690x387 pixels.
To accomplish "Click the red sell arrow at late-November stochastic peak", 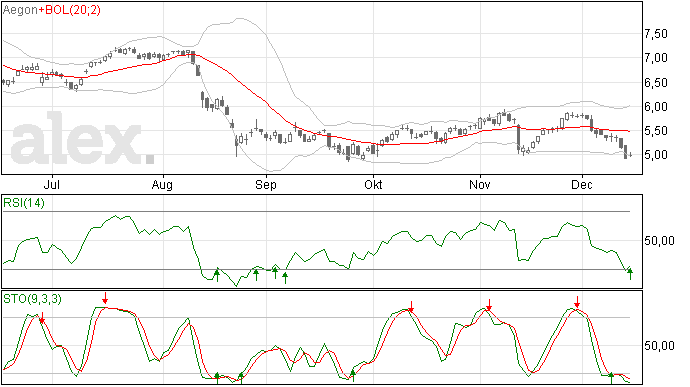I will pos(577,302).
